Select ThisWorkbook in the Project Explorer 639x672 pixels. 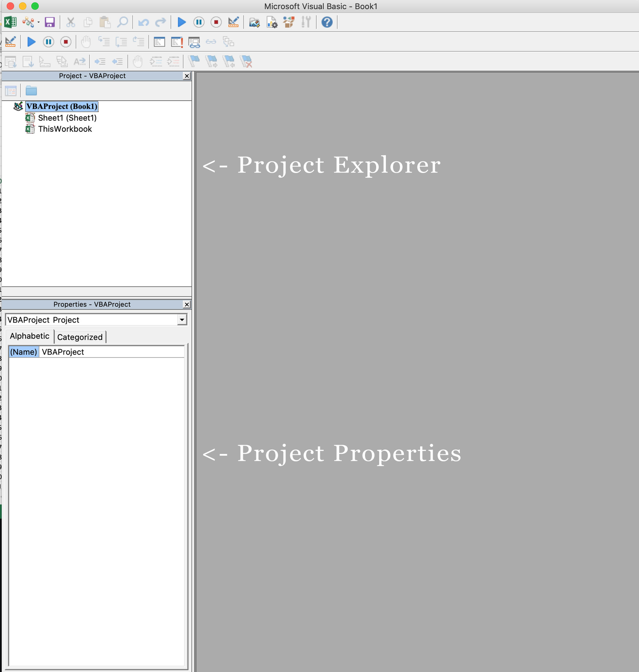65,129
